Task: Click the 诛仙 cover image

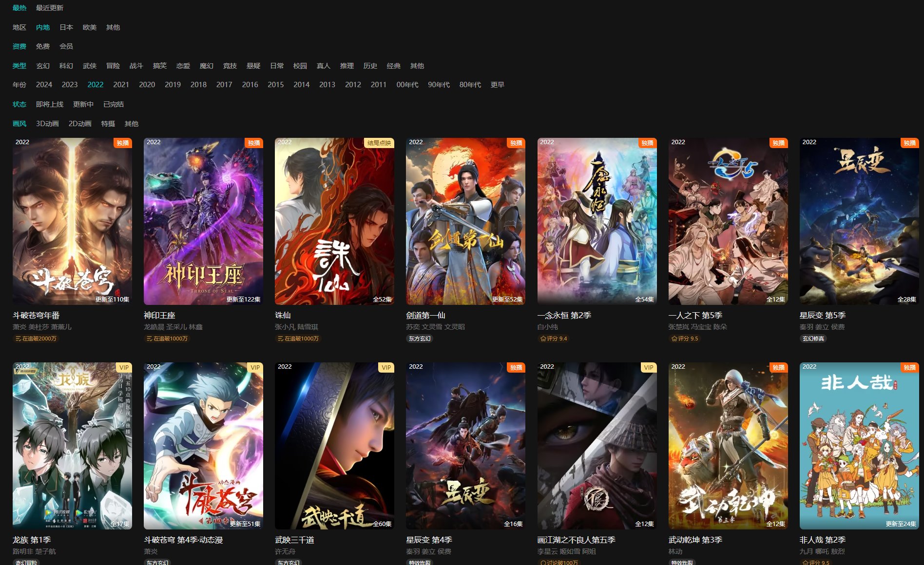Action: pos(334,221)
